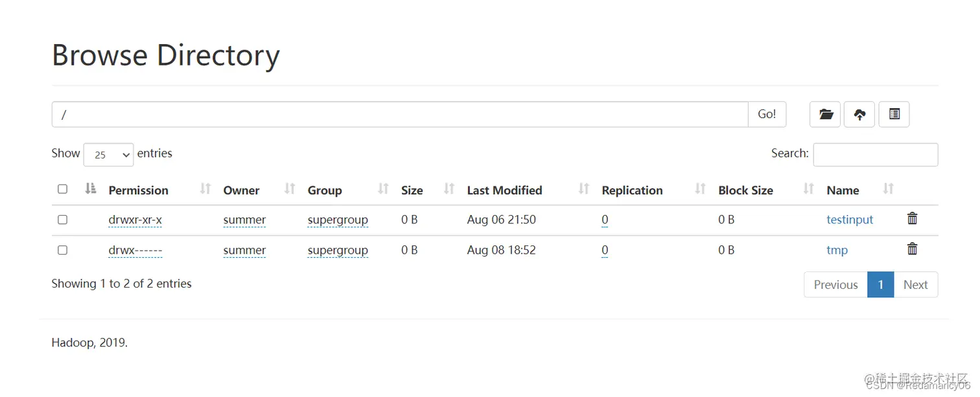Click the Permission column header
The height and width of the screenshot is (397, 980).
click(x=138, y=190)
